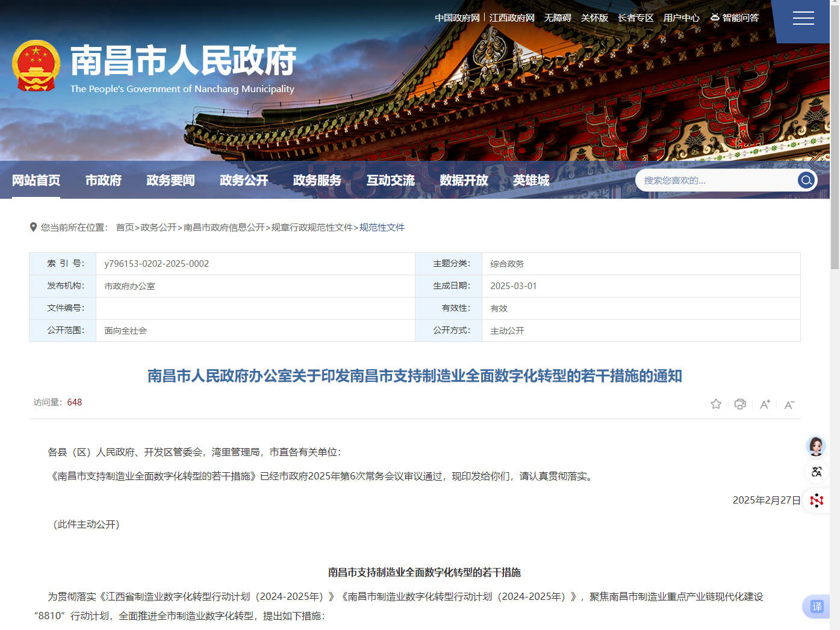The height and width of the screenshot is (630, 840).
Task: Click the search input field
Action: click(x=717, y=180)
